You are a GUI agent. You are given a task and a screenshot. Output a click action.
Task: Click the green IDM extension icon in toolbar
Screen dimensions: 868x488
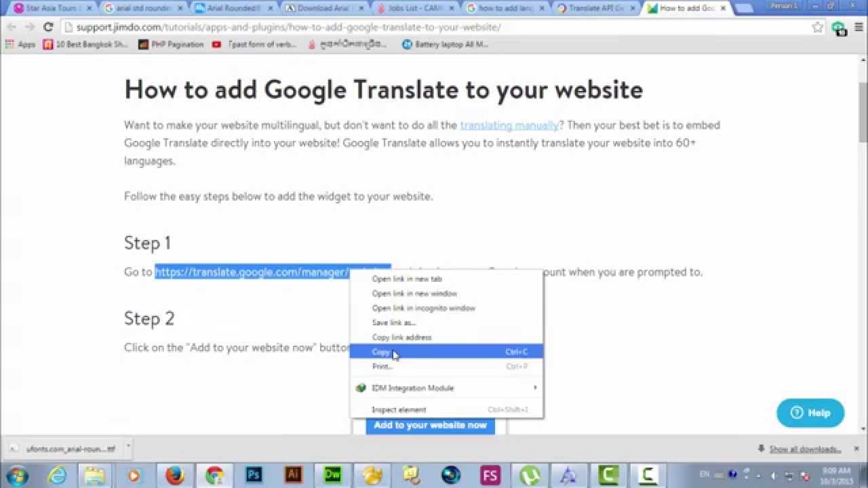point(839,28)
